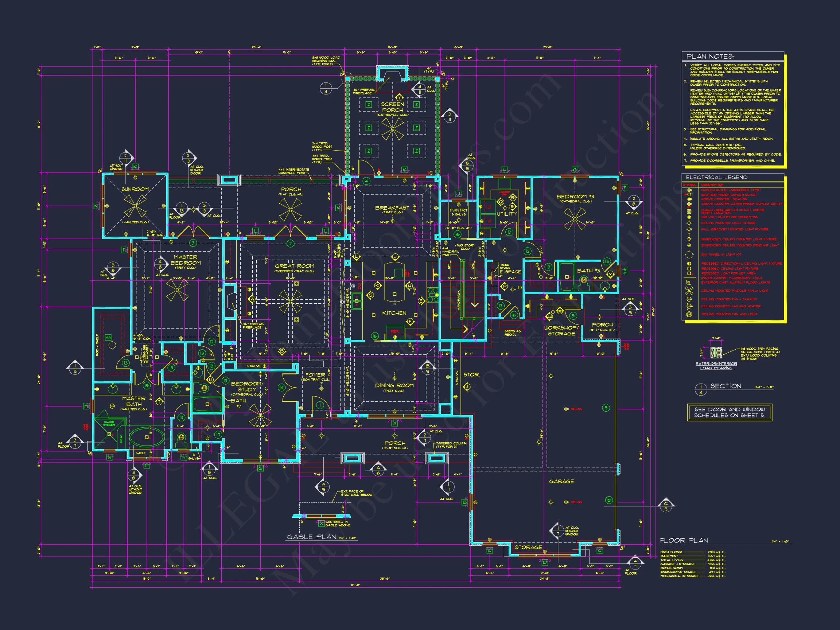This screenshot has width=840, height=630.
Task: Click the Kitchen room label
Action: point(394,313)
